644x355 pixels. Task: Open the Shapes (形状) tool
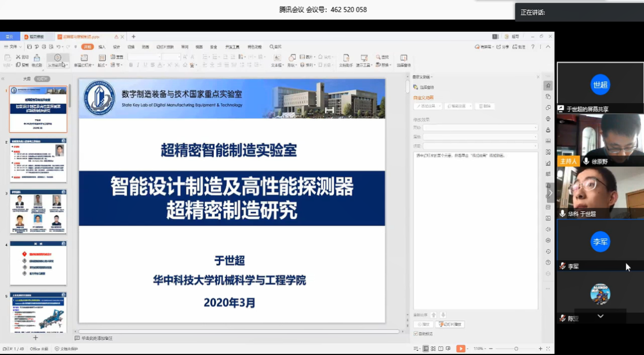[292, 60]
